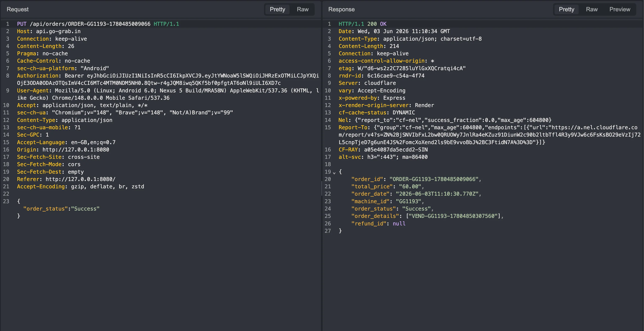Click the Authorization header name
The width and height of the screenshot is (644, 331).
coord(38,76)
